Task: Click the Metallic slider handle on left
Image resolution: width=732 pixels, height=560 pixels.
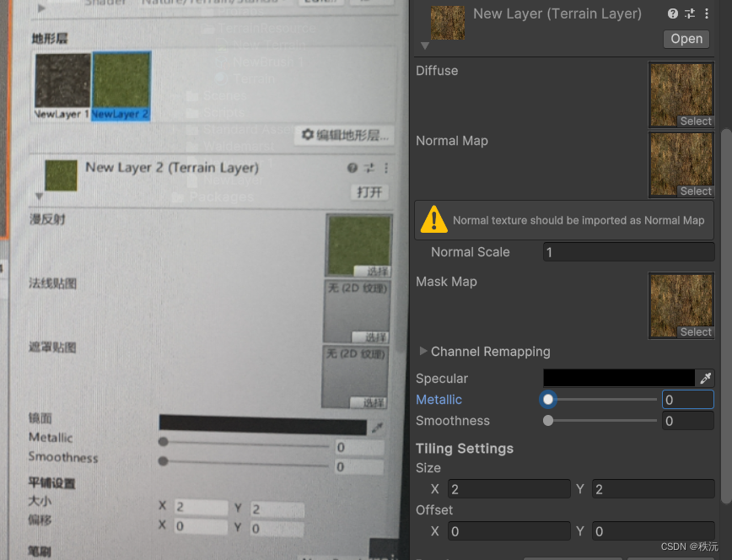Action: tap(163, 441)
